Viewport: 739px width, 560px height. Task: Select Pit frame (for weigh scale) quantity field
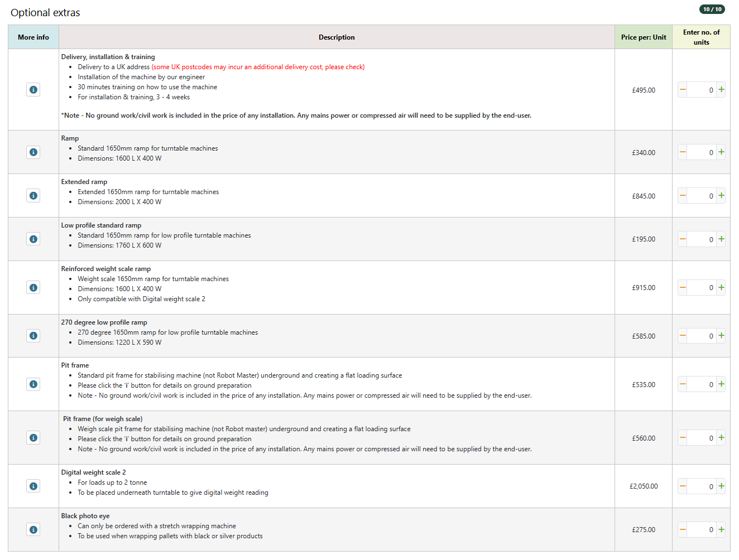(702, 438)
